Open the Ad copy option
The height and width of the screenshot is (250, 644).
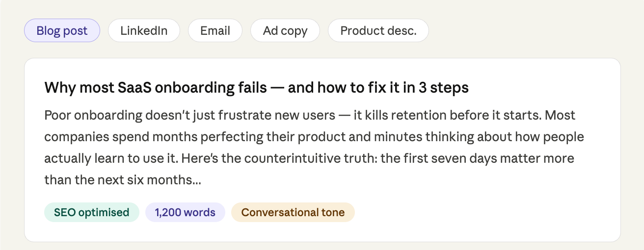[x=285, y=31]
